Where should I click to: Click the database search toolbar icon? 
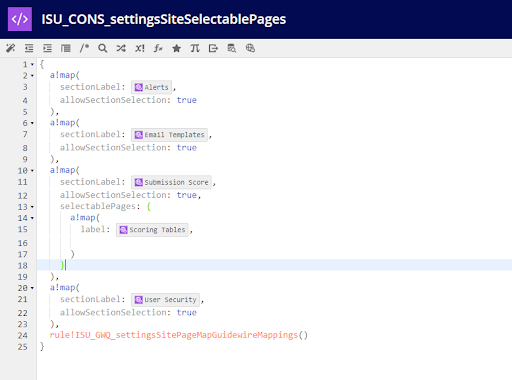pyautogui.click(x=232, y=48)
